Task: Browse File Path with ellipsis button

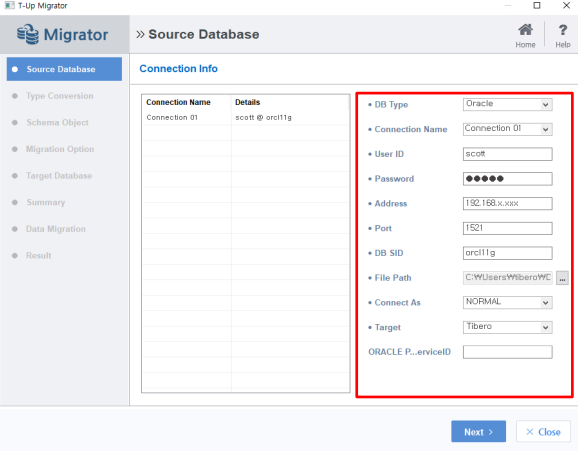Action: [x=562, y=278]
